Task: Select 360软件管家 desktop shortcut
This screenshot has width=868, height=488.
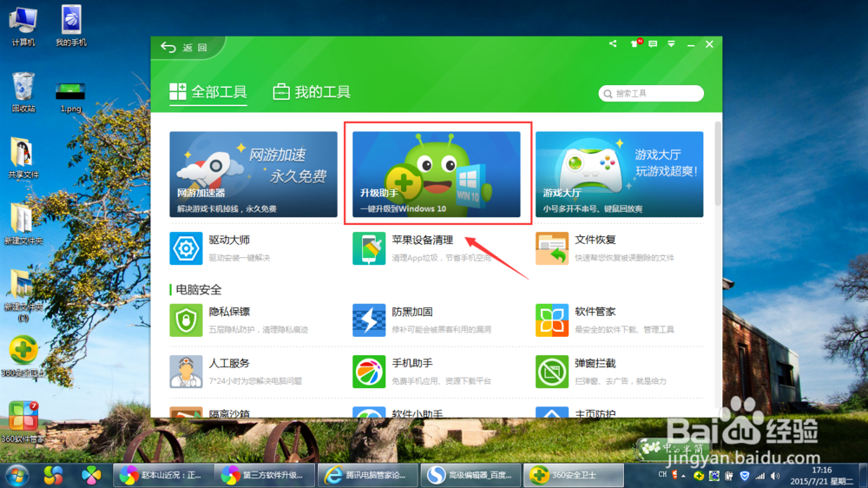Action: (x=23, y=422)
